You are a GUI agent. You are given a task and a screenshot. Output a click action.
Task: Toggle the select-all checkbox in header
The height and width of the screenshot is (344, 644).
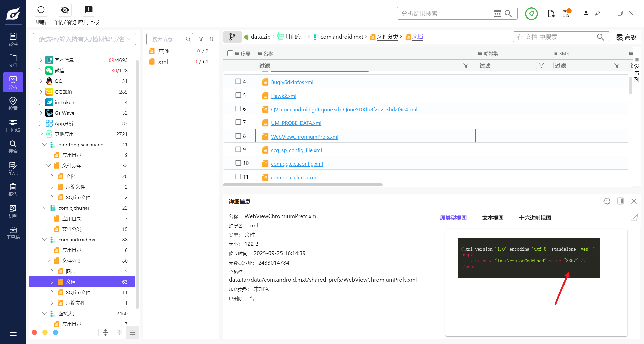tap(230, 53)
